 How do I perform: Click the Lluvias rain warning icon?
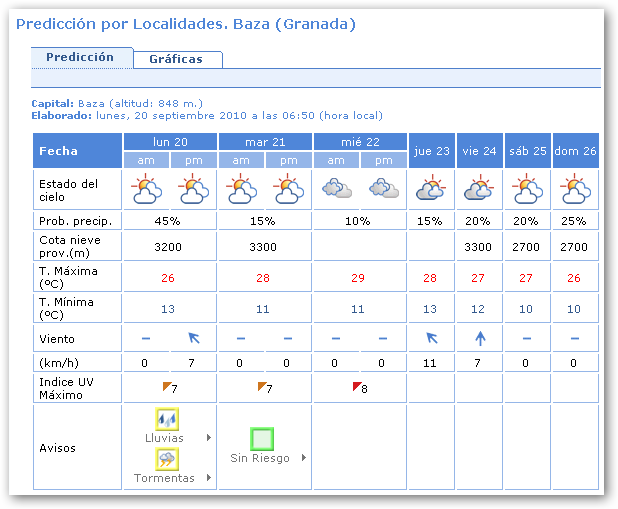pyautogui.click(x=166, y=420)
